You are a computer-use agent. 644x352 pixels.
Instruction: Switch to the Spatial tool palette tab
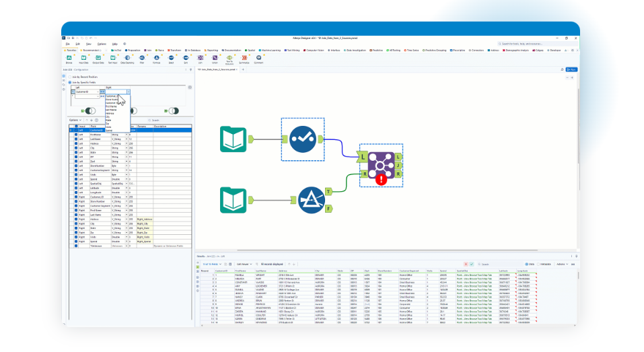250,50
